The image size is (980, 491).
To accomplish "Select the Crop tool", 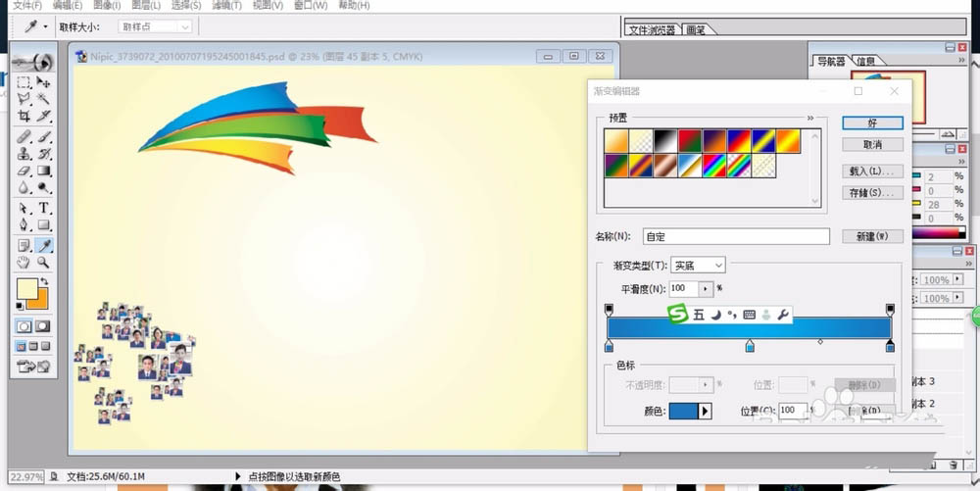I will tap(24, 116).
